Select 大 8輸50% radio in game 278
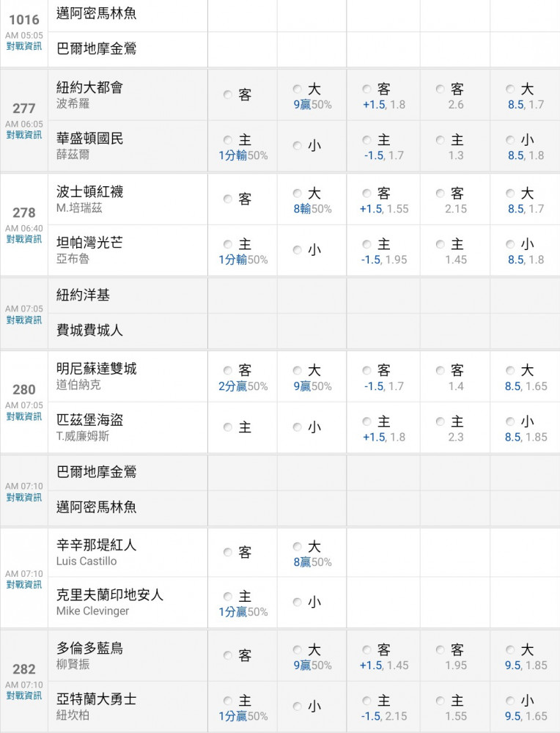This screenshot has height=733, width=560. [298, 193]
